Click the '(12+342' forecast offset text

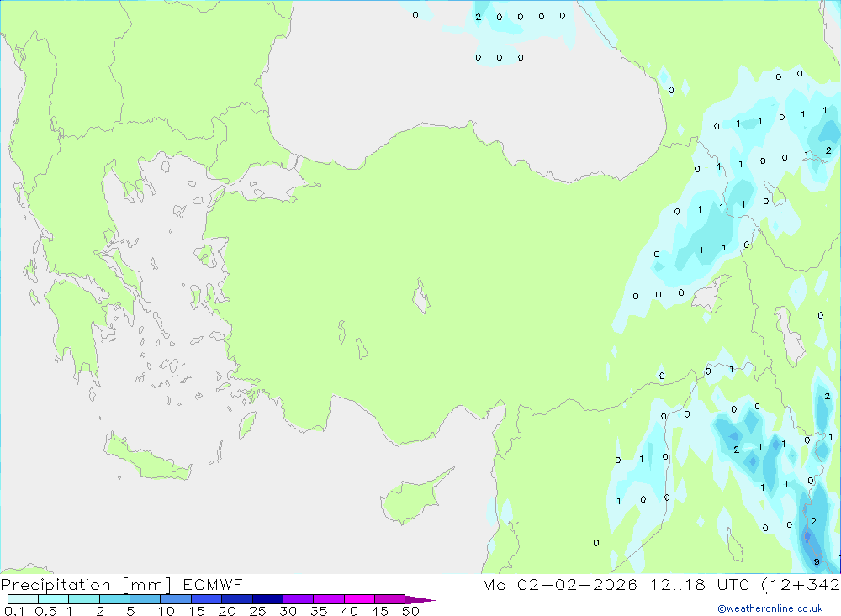[x=801, y=584]
